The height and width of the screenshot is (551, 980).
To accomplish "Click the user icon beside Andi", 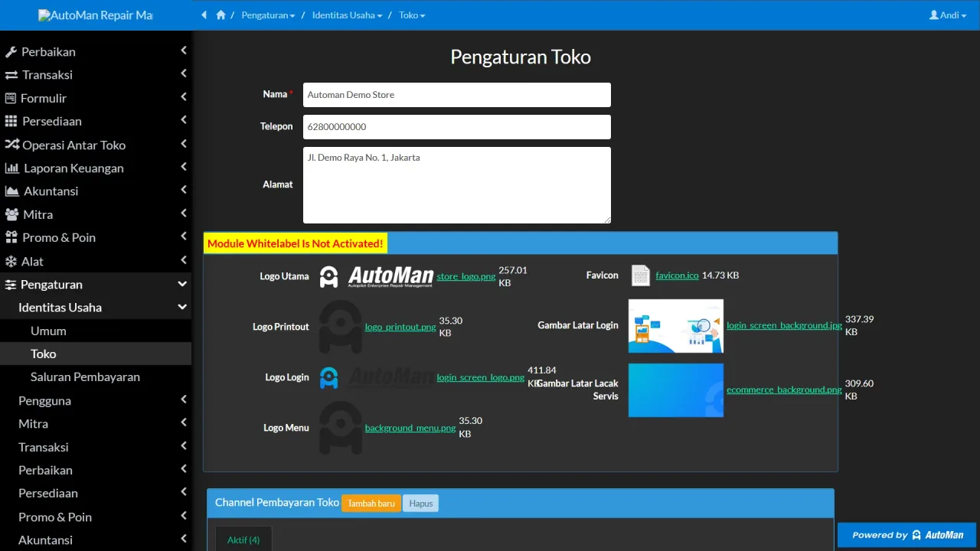I will [934, 15].
